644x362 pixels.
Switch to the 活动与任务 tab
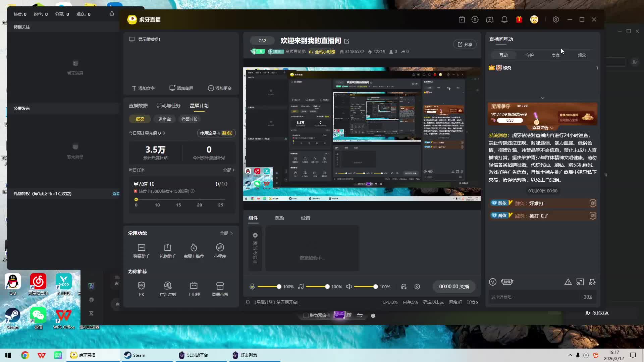[168, 106]
